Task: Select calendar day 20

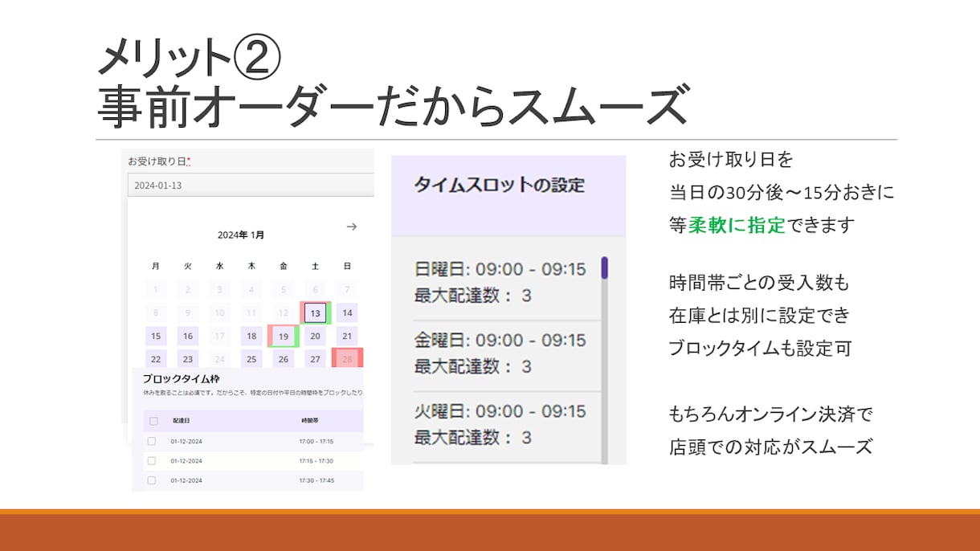Action: [x=316, y=337]
